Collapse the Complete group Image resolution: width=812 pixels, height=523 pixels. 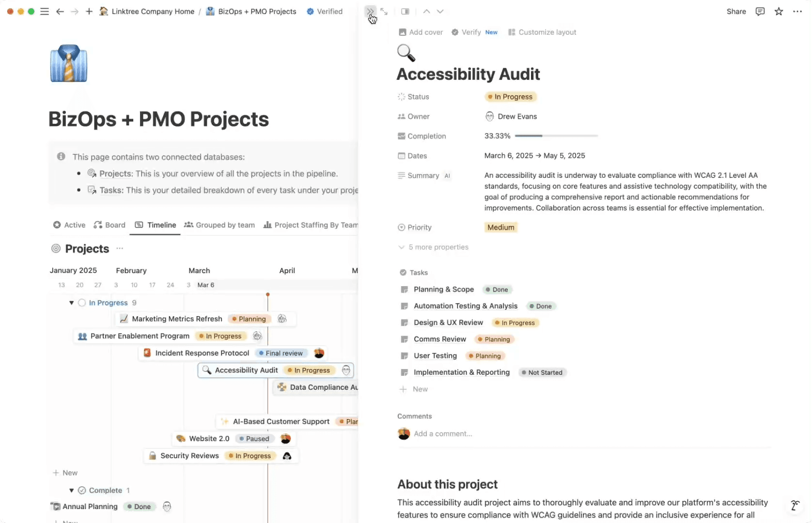[71, 490]
